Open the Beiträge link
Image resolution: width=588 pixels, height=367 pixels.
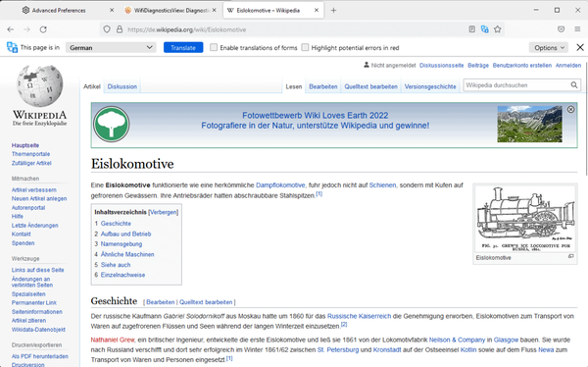pyautogui.click(x=478, y=66)
